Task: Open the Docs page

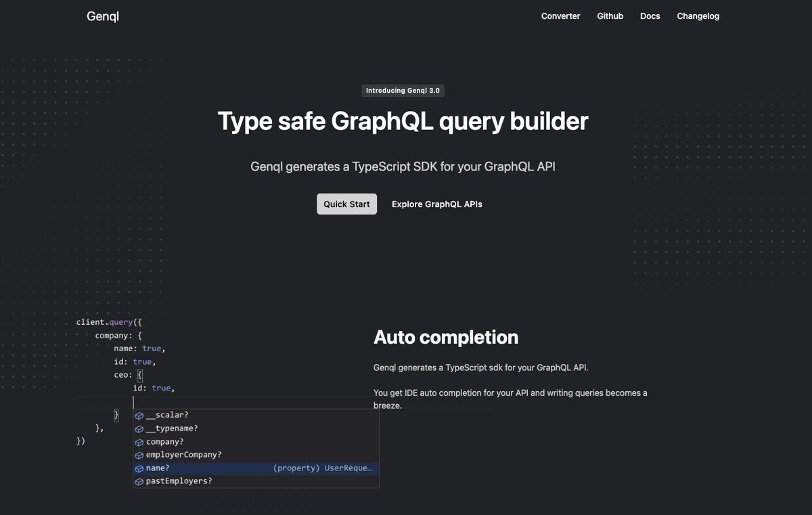Action: coord(650,16)
